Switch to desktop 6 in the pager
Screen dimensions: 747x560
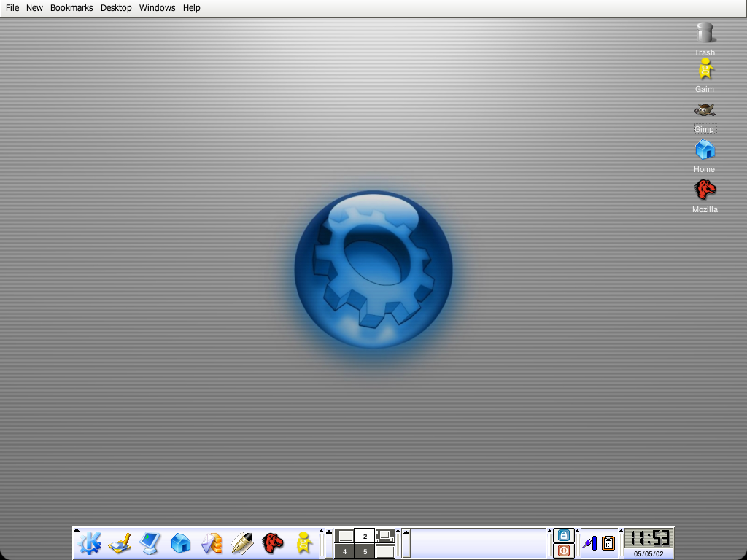385,551
